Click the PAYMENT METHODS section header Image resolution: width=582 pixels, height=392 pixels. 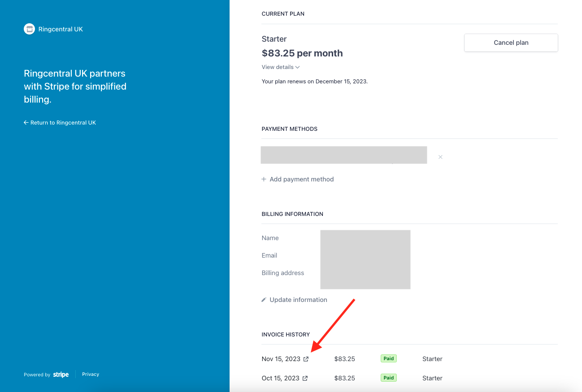(290, 129)
